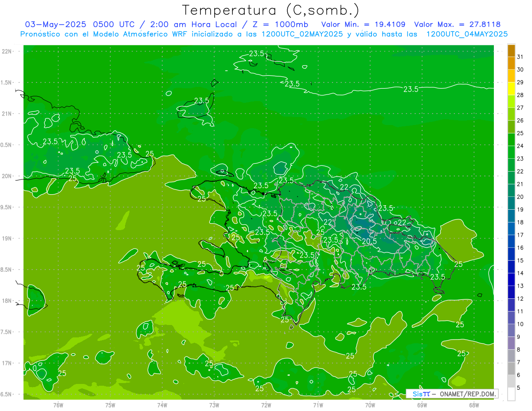532x411 pixels.
Task: Click the "1200UTC_02MAY2025" initialization time
Action: click(302, 34)
